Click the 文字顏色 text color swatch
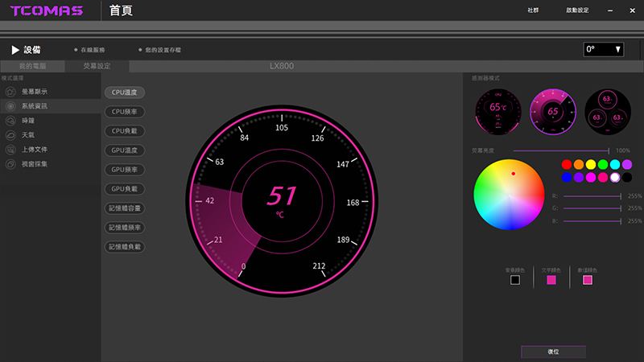This screenshot has height=362, width=644. click(x=551, y=280)
